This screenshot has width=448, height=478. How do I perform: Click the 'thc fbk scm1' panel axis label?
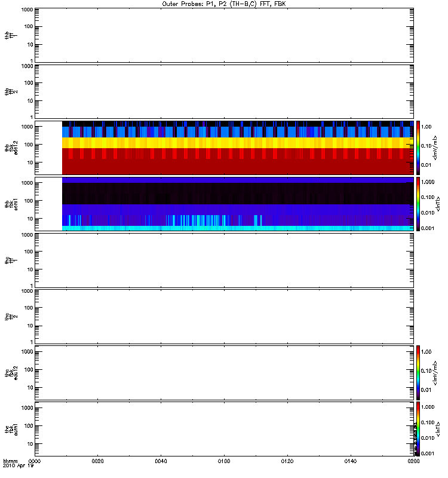pos(11,429)
